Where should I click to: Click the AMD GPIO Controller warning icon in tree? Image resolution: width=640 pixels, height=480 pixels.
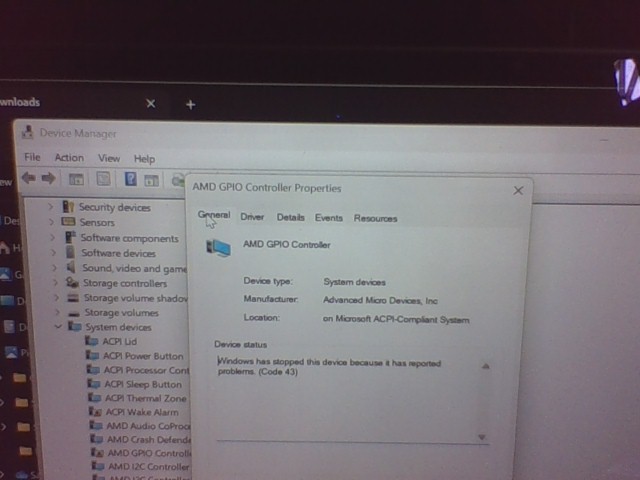(97, 453)
